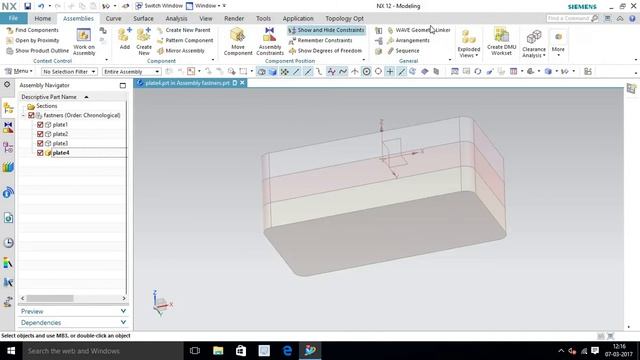Open the Menu dropdown

(x=19, y=71)
